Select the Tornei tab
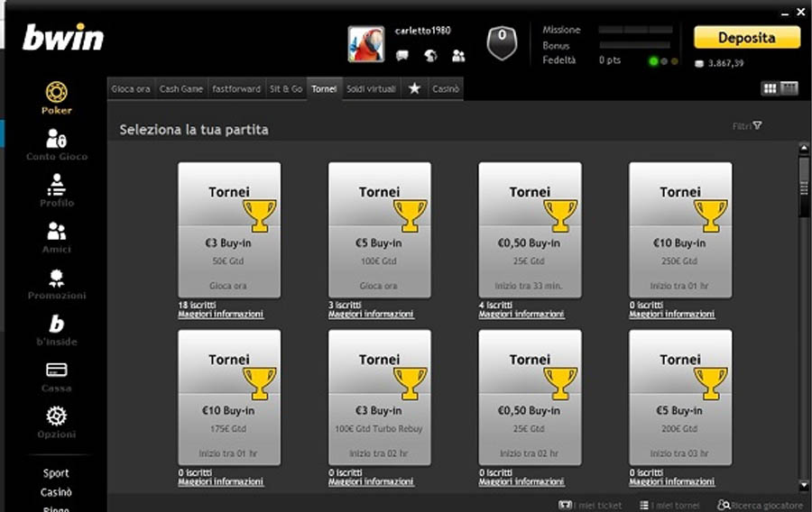The image size is (812, 512). pyautogui.click(x=324, y=89)
